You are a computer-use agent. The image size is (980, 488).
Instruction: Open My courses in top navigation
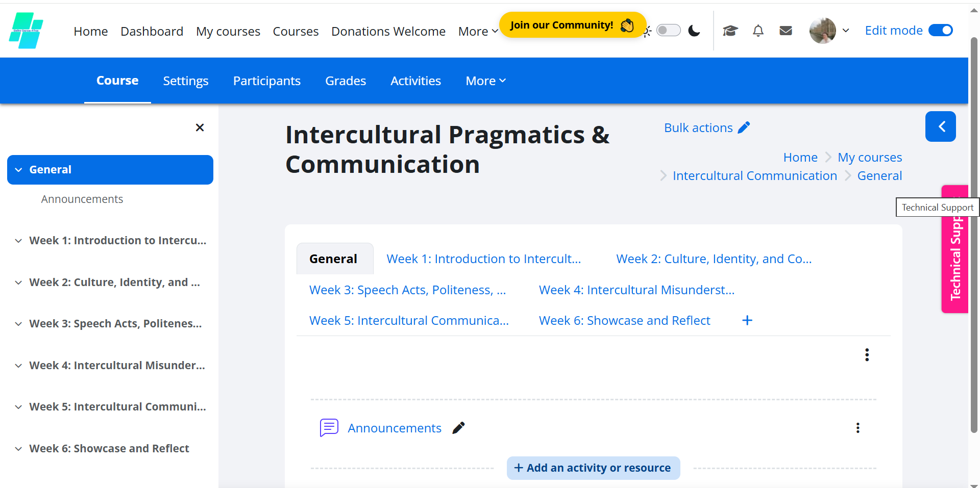(x=228, y=32)
